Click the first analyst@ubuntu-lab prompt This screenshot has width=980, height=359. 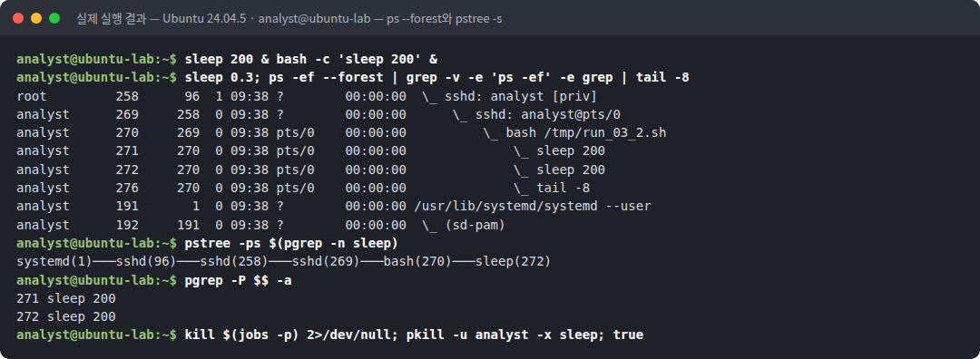click(x=97, y=60)
